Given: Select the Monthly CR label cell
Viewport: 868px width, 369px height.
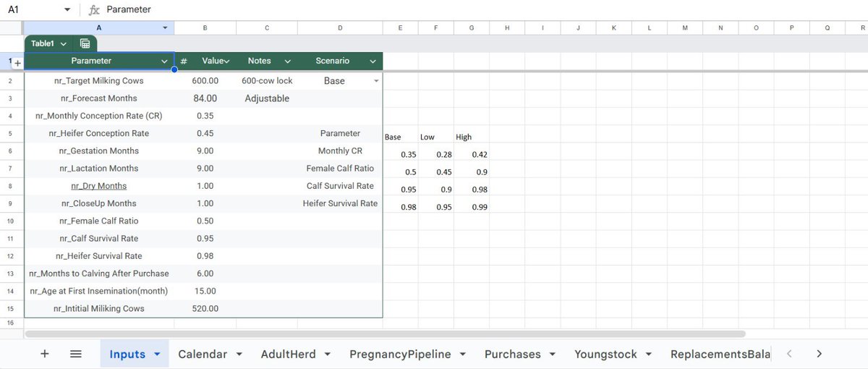Looking at the screenshot, I should click(x=340, y=150).
